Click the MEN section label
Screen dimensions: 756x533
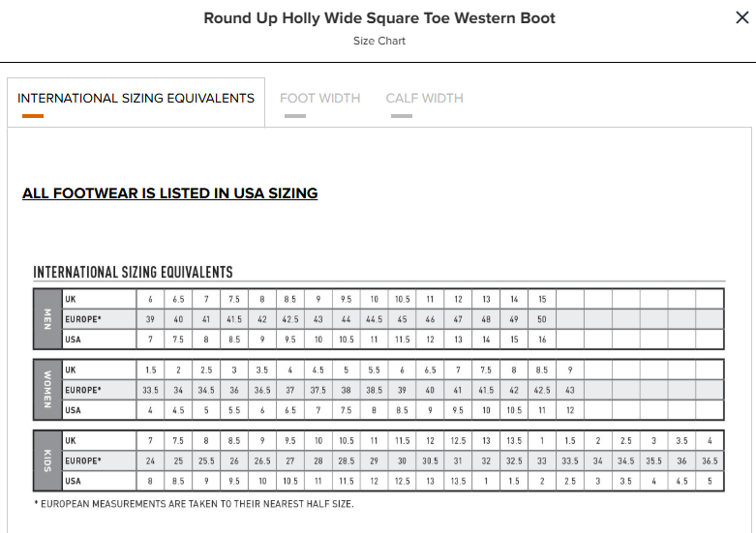point(47,319)
